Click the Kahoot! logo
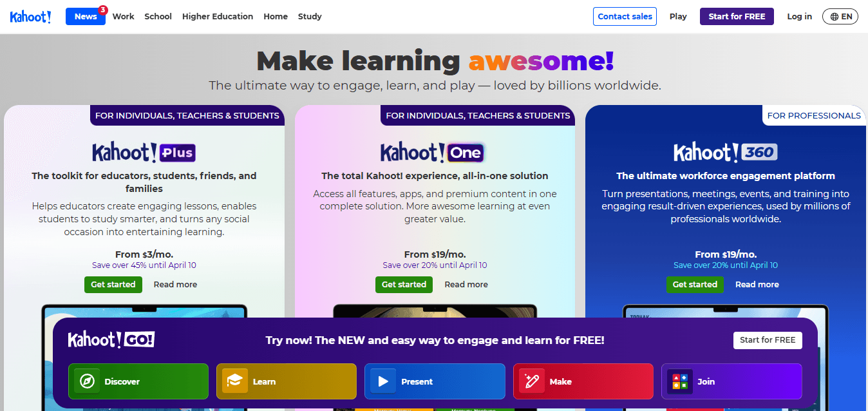 click(x=30, y=16)
